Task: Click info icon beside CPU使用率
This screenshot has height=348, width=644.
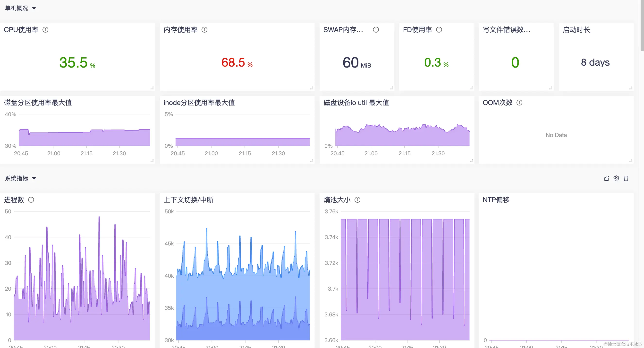Action: coord(45,30)
